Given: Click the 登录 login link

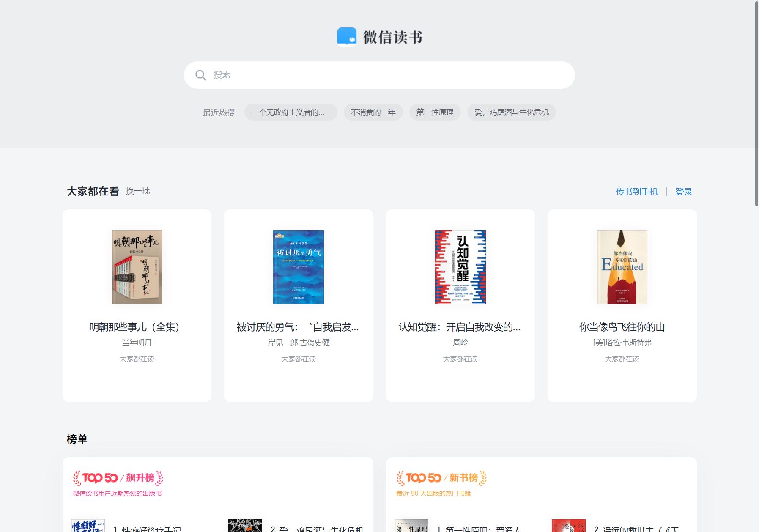Looking at the screenshot, I should pyautogui.click(x=684, y=192).
